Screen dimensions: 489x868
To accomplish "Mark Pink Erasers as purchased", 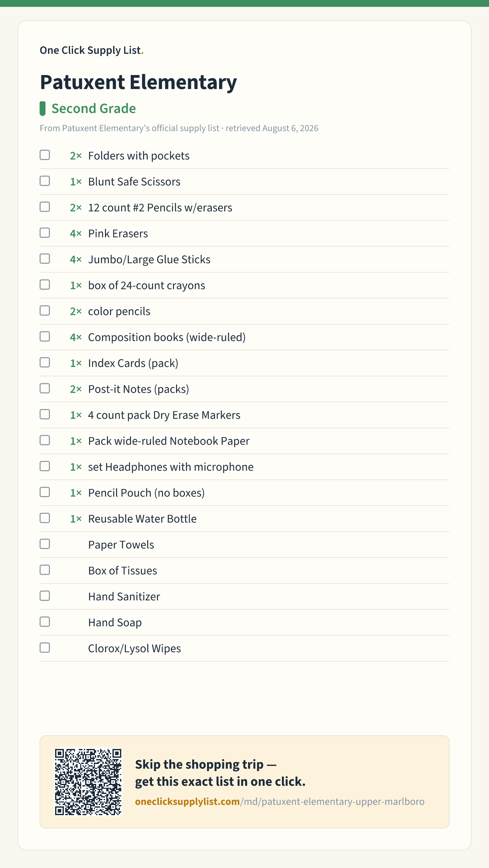I will click(45, 233).
